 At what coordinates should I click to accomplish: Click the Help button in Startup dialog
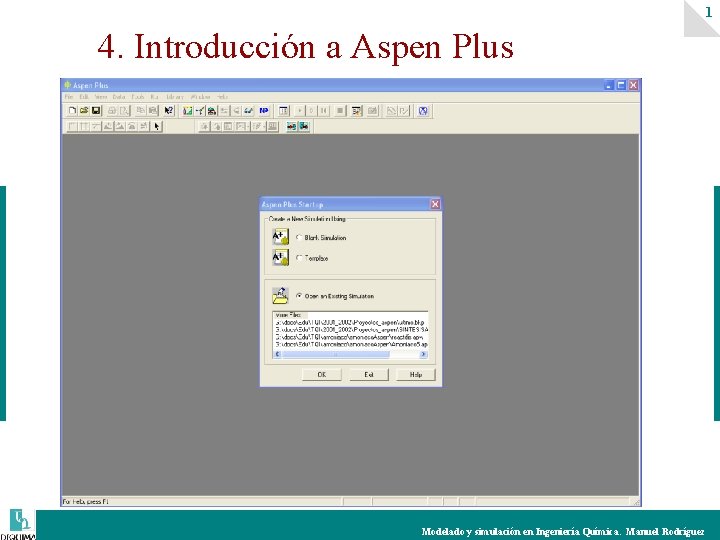pyautogui.click(x=416, y=375)
